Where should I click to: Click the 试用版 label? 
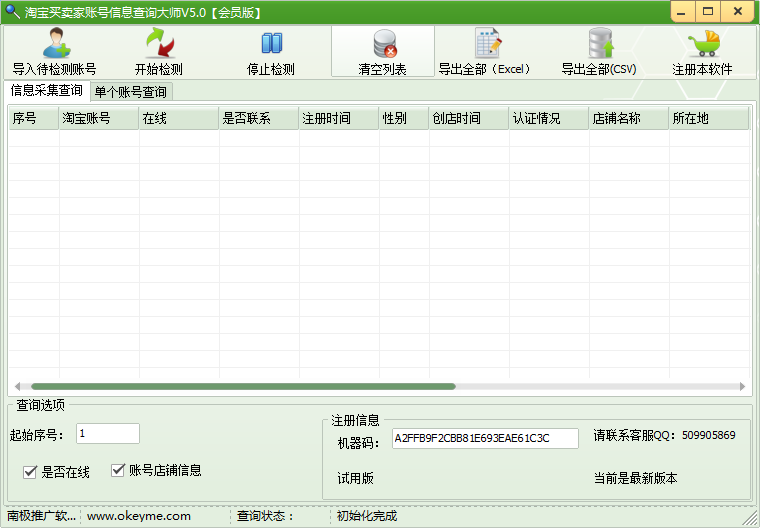tap(355, 479)
